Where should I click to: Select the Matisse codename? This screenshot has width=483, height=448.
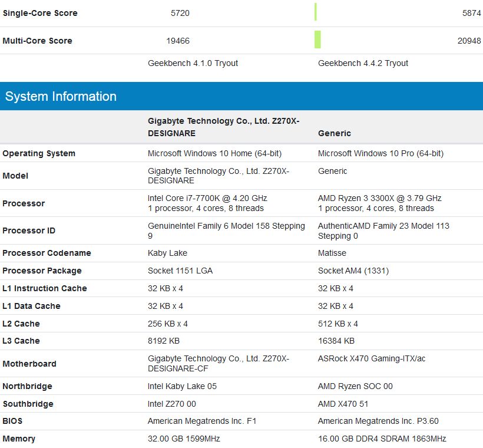point(332,253)
